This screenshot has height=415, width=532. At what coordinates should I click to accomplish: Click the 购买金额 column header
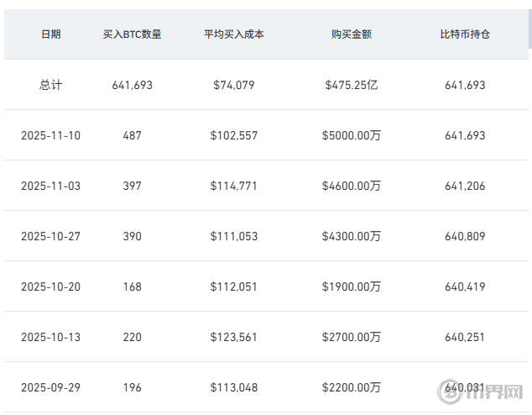click(352, 34)
